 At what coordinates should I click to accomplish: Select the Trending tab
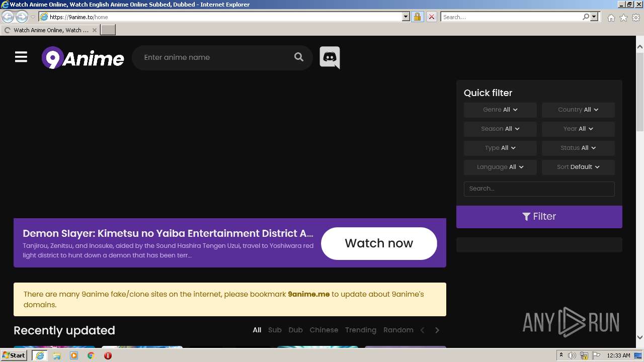pos(361,330)
